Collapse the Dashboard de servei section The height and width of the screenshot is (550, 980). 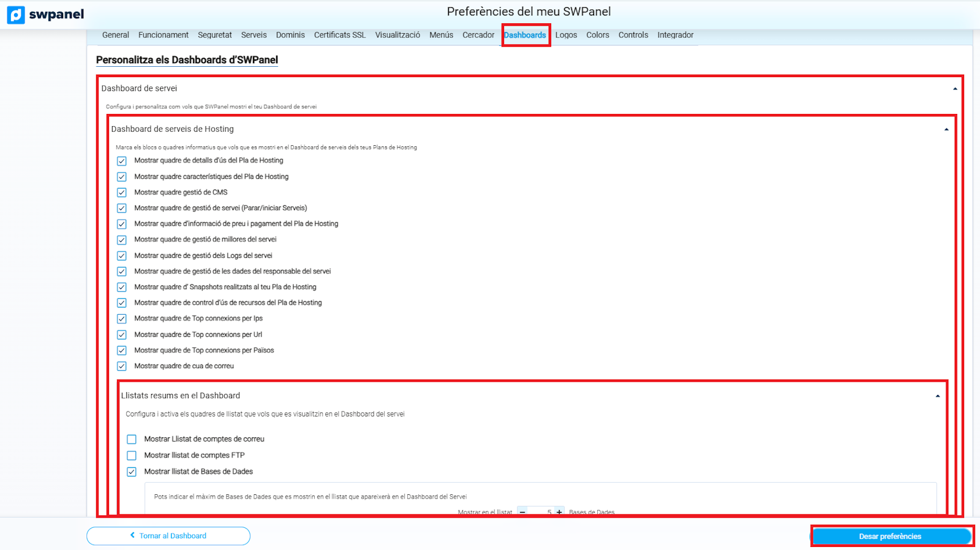tap(955, 89)
